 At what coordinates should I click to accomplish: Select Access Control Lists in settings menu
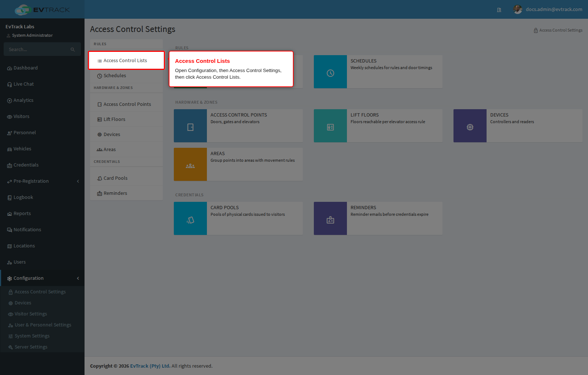coord(126,61)
